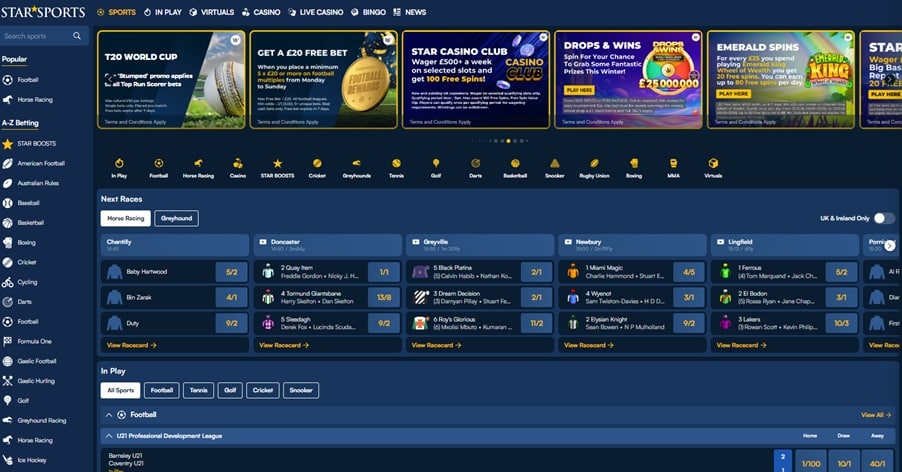Click View All in Football section
This screenshot has height=472, width=902.
point(876,415)
